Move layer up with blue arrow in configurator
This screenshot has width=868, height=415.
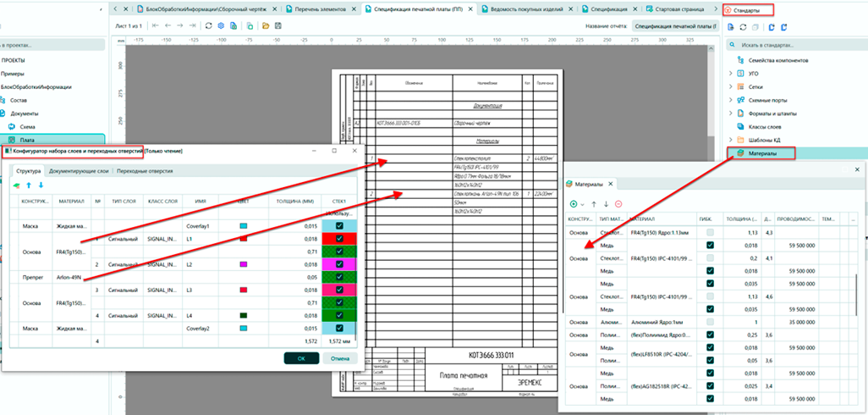(29, 185)
